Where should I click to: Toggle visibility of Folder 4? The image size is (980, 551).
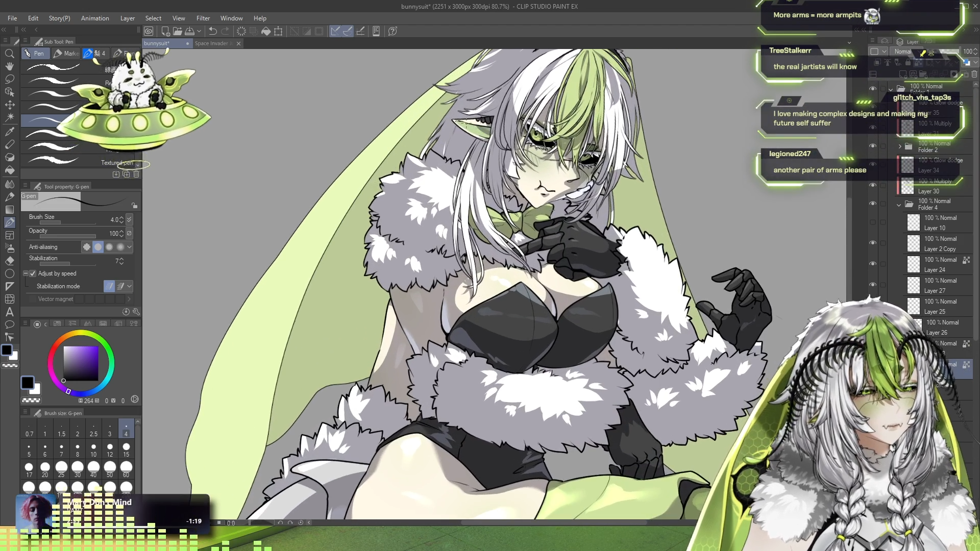coord(873,204)
